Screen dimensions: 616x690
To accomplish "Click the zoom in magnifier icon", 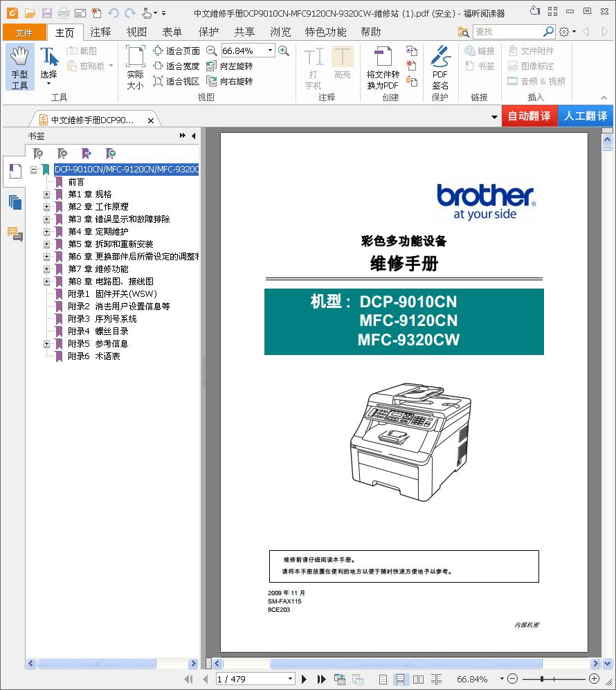I will click(x=284, y=51).
